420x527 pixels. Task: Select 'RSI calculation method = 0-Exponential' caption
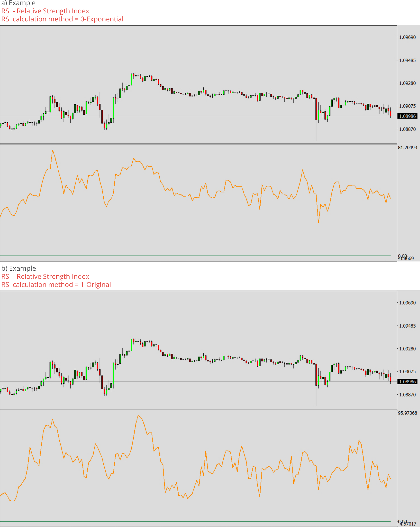[x=62, y=19]
